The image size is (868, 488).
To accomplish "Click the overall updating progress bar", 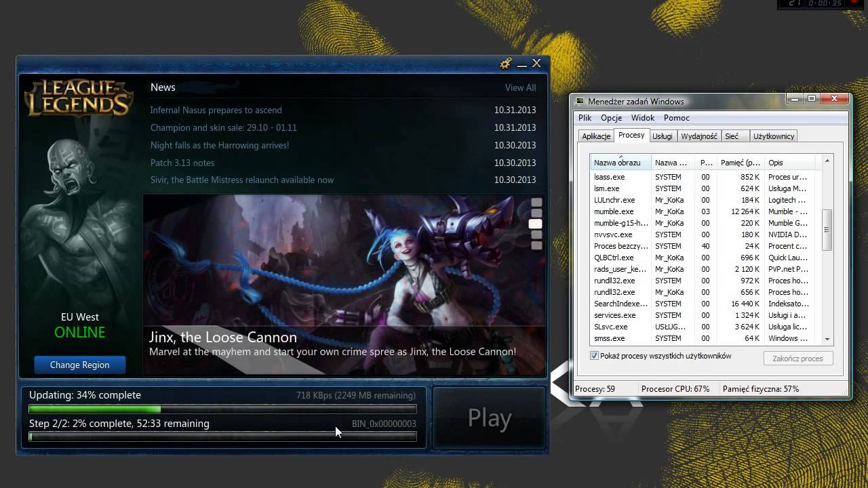I will click(x=222, y=409).
